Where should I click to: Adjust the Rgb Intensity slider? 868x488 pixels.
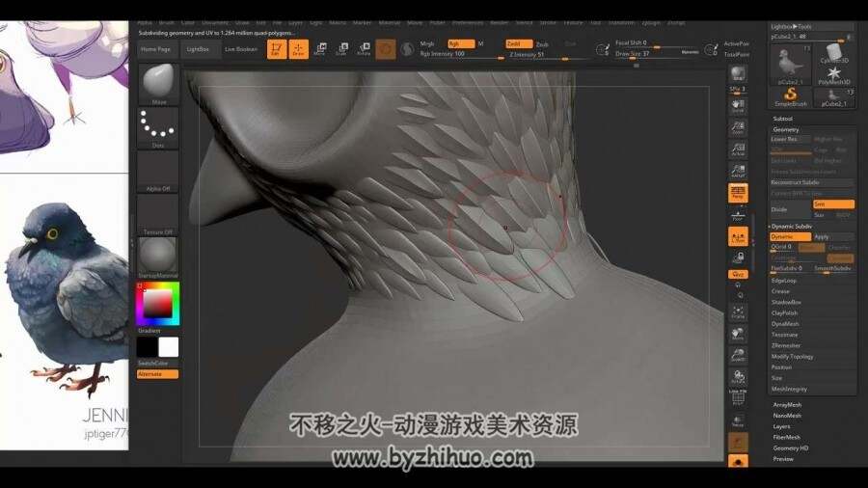pos(461,54)
